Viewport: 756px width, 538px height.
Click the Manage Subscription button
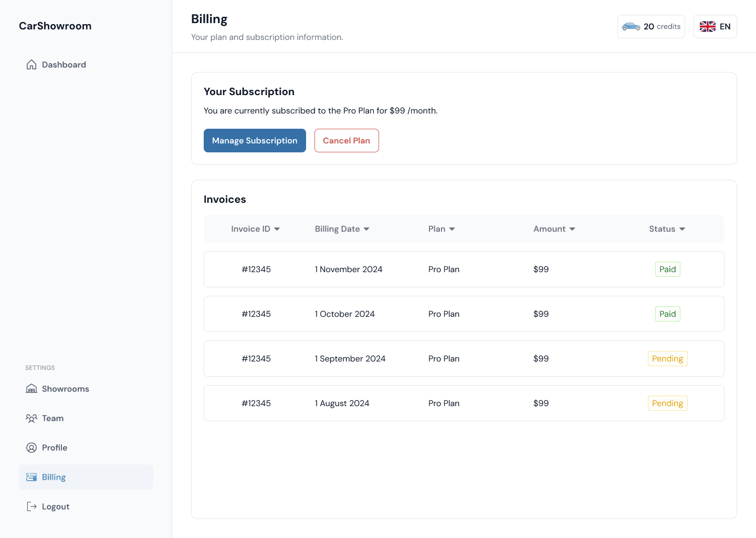(x=255, y=141)
